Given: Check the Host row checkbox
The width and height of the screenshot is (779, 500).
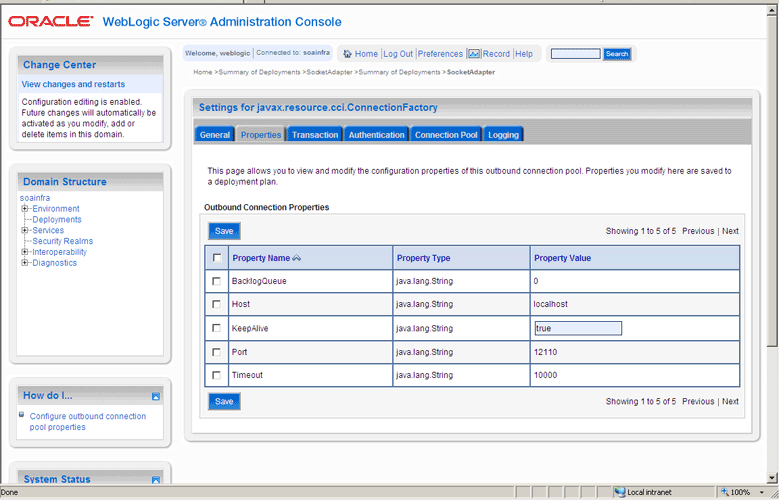Looking at the screenshot, I should click(x=216, y=304).
